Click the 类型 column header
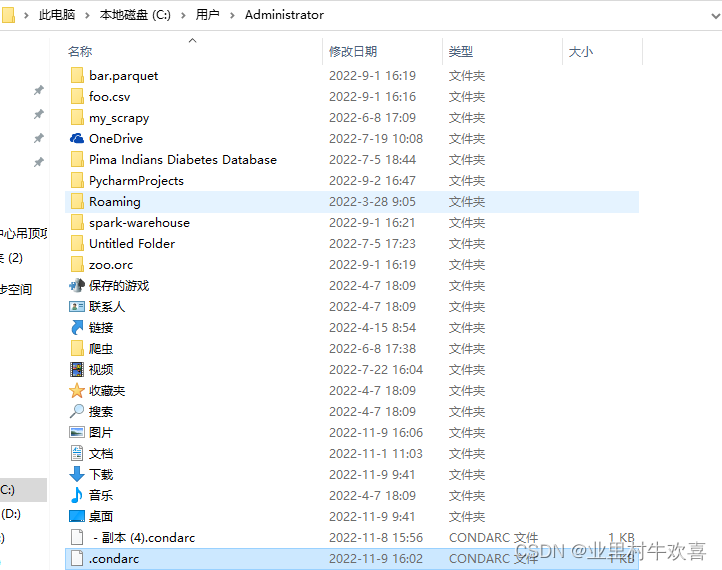 (461, 51)
